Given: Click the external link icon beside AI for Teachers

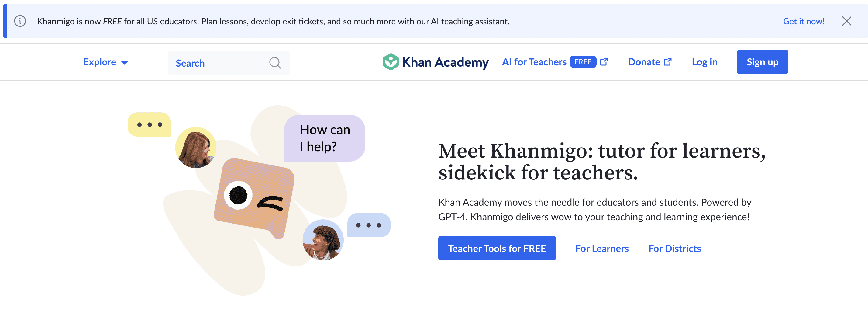Looking at the screenshot, I should tap(604, 61).
